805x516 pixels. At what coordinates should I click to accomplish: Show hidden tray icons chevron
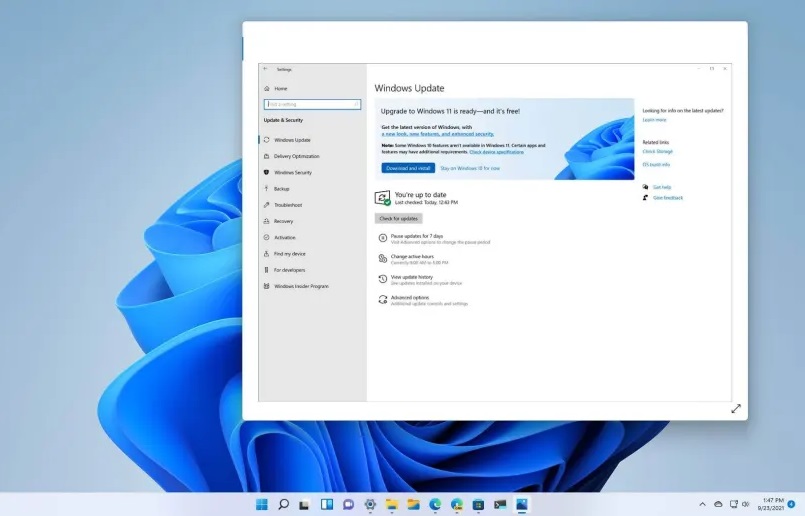pyautogui.click(x=702, y=504)
